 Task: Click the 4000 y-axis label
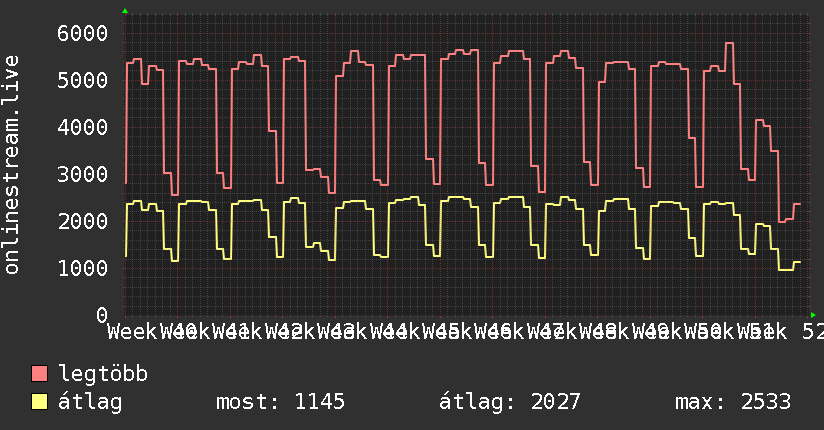(82, 127)
